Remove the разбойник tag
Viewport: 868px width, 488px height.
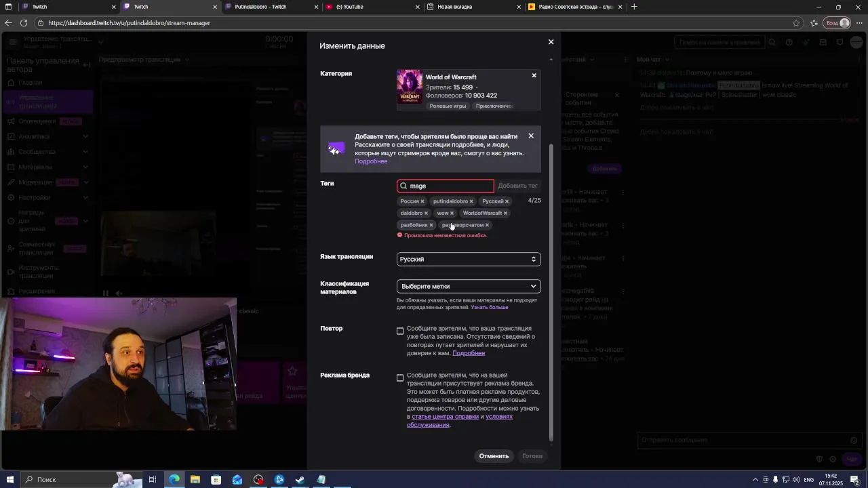(x=431, y=225)
